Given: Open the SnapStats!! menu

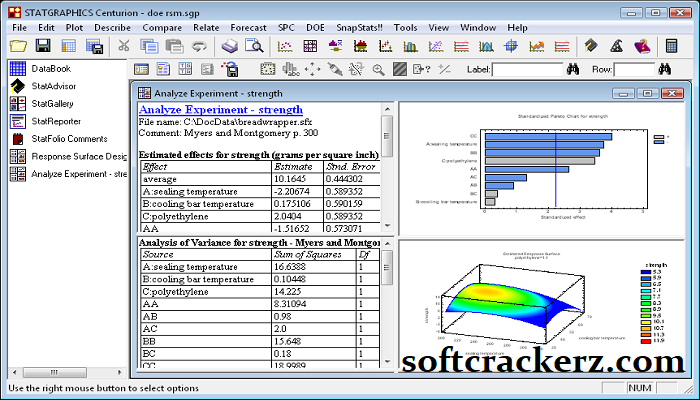Looking at the screenshot, I should pos(359,28).
